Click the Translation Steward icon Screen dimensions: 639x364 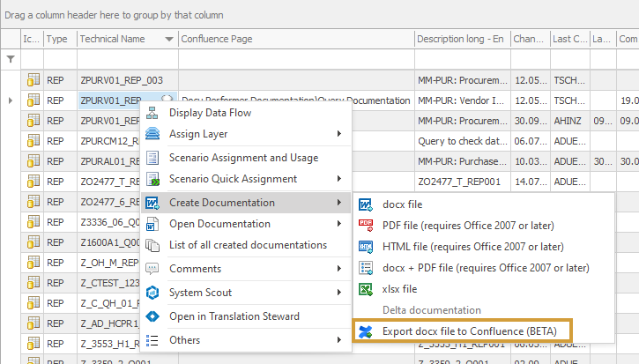point(152,316)
